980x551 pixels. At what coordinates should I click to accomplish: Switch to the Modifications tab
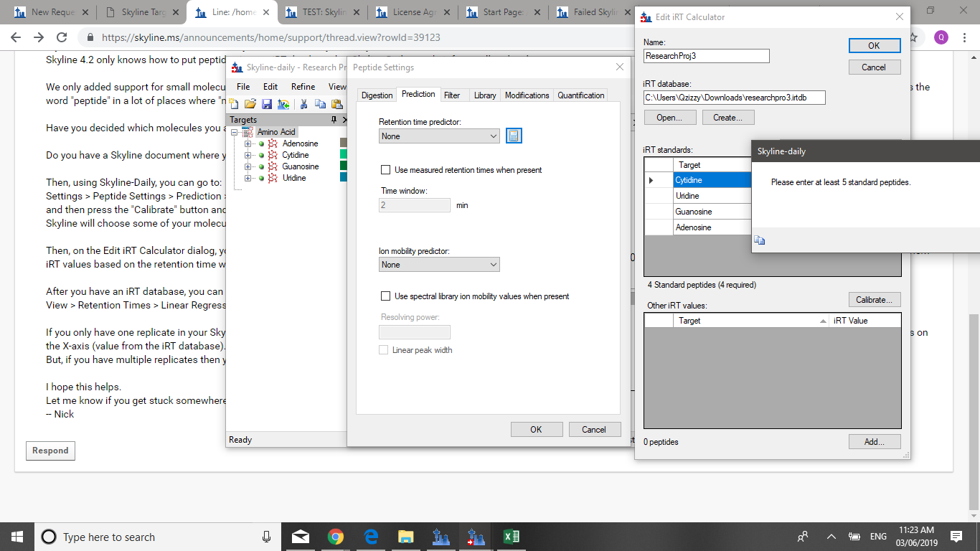click(527, 95)
